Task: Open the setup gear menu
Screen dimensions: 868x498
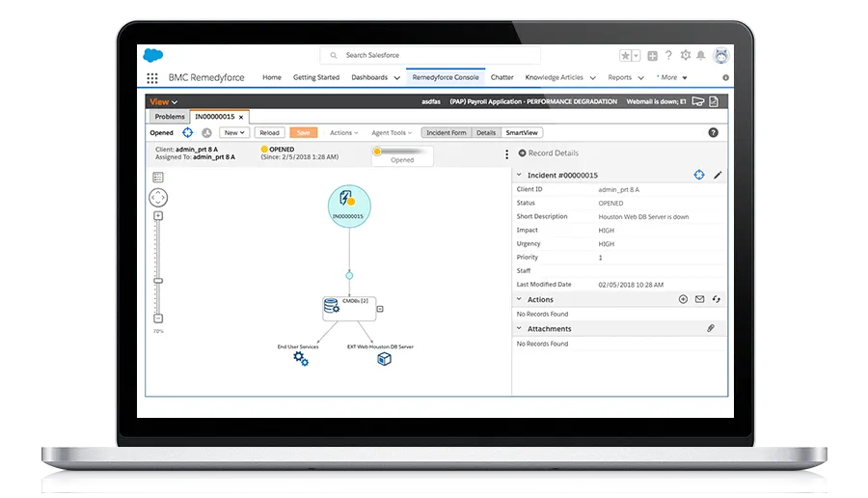Action: pos(686,55)
